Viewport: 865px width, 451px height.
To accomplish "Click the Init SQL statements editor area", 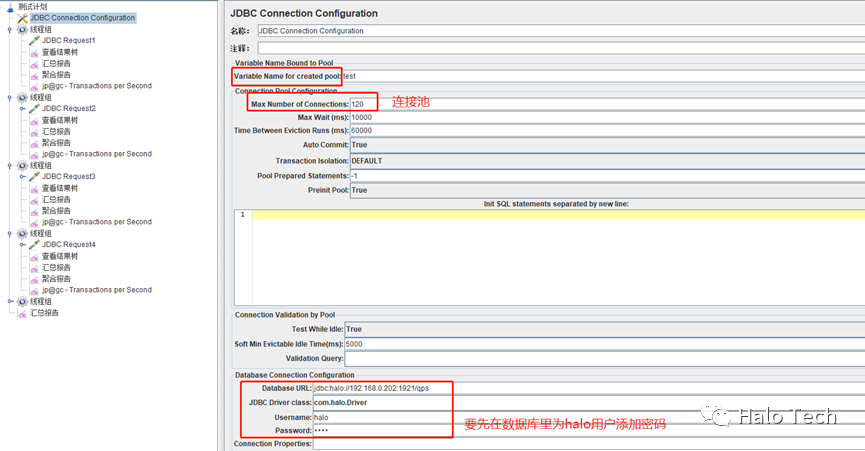I will coord(558,257).
